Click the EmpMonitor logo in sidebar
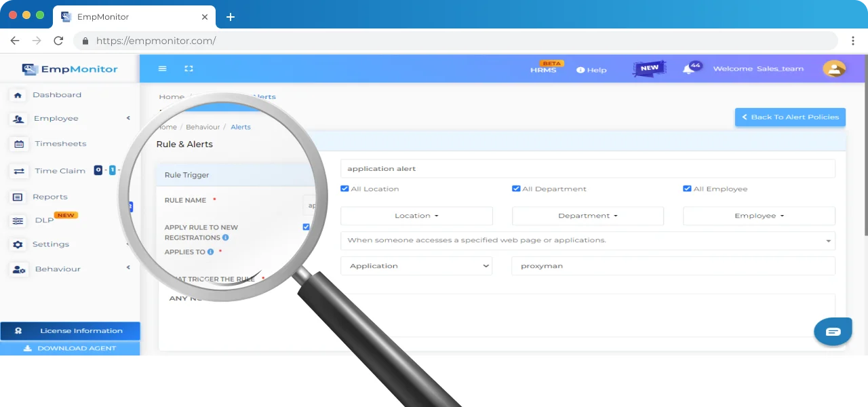The image size is (868, 407). [70, 69]
